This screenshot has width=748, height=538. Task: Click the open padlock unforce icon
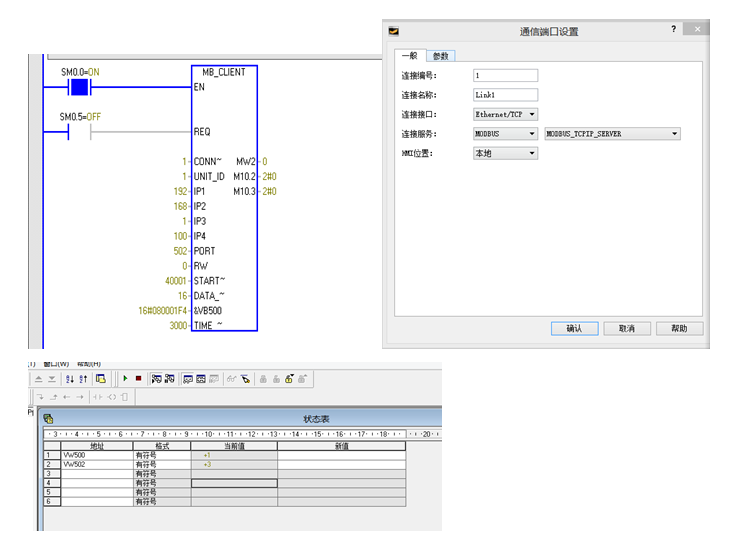pos(275,379)
